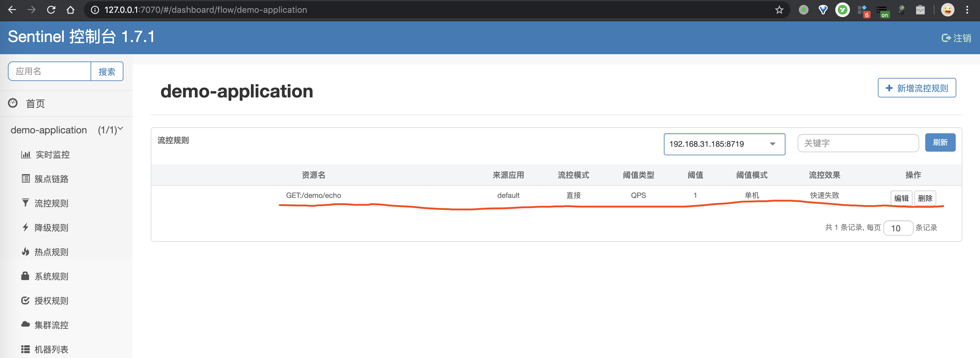Click the logout icon next to 注销
The image size is (980, 358).
946,38
